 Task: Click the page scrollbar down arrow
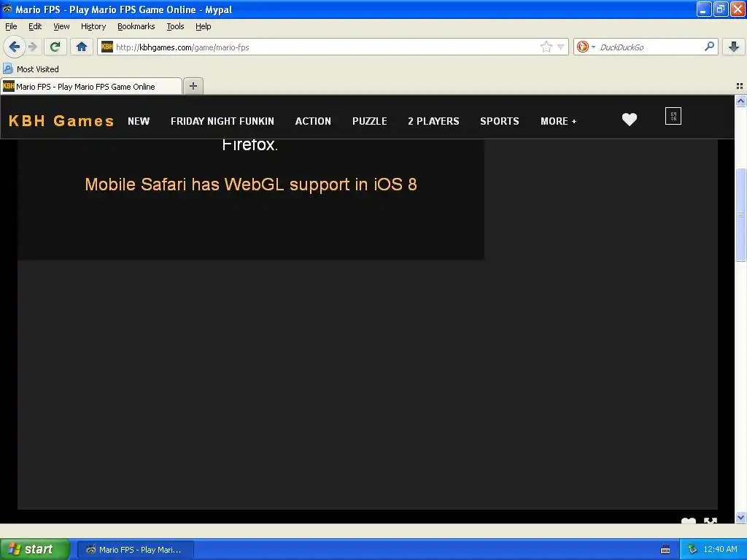[740, 518]
